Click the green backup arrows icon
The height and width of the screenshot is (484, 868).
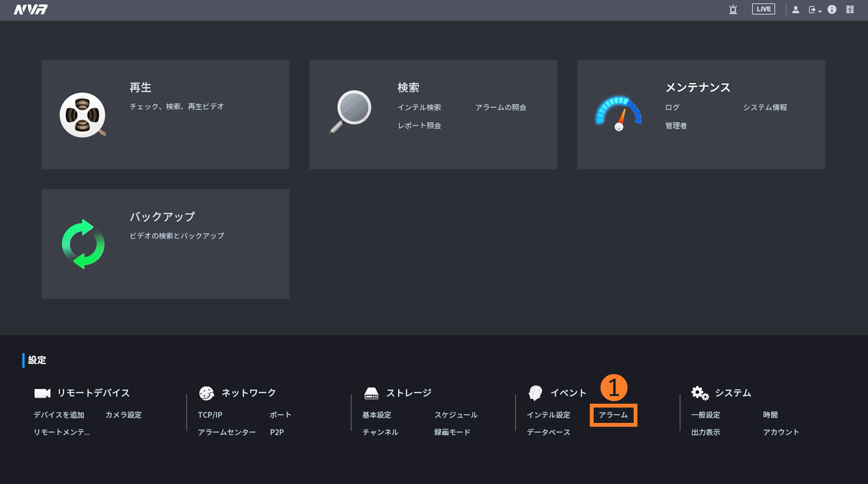83,244
